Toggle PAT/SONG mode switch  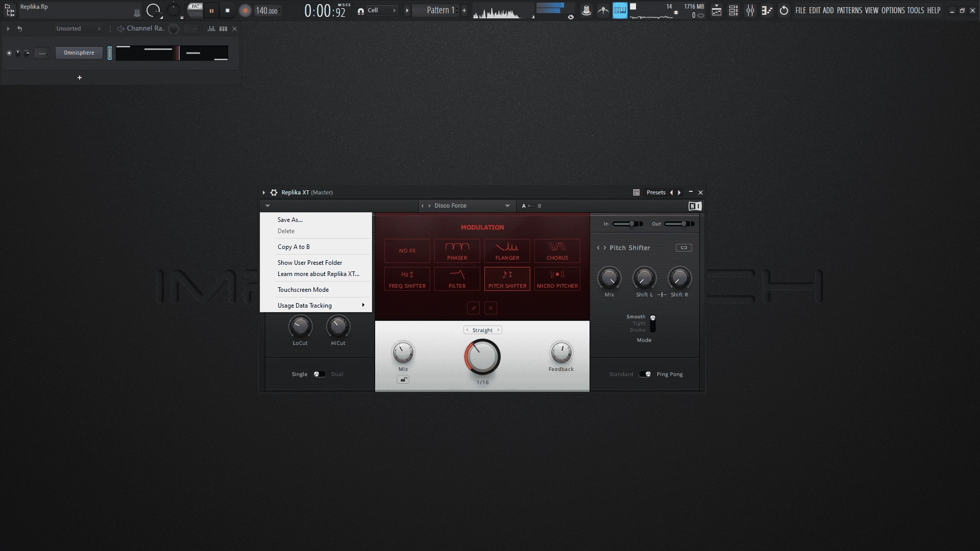[195, 10]
